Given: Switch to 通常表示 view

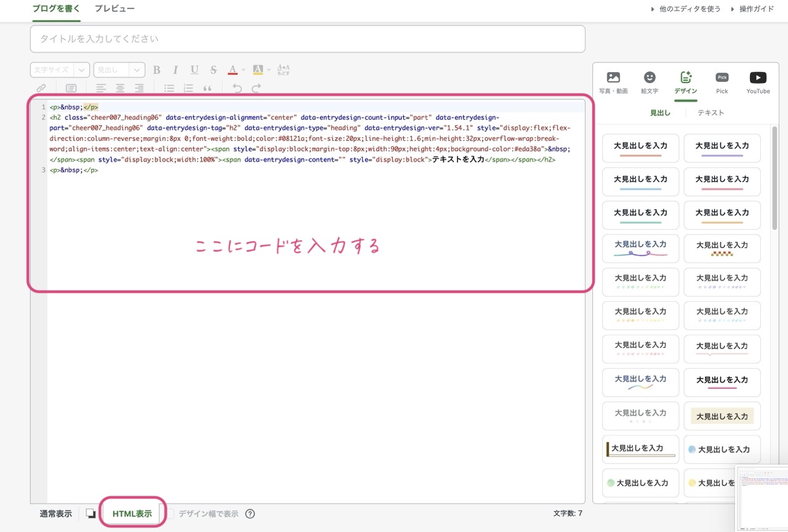Looking at the screenshot, I should coord(55,514).
